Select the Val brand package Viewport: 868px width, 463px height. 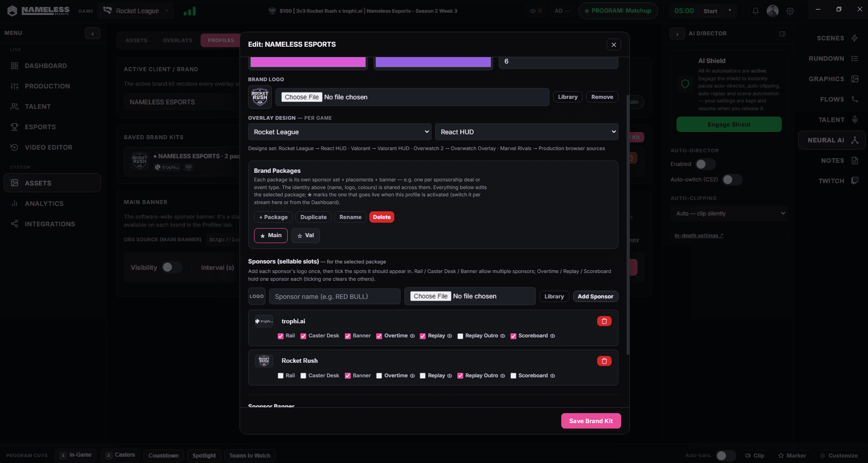[305, 236]
